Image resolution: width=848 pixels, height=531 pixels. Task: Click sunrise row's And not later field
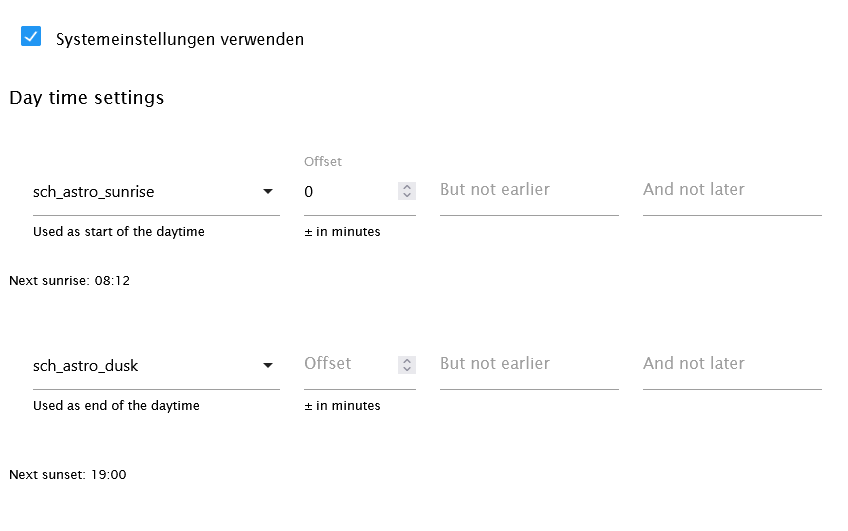point(732,191)
